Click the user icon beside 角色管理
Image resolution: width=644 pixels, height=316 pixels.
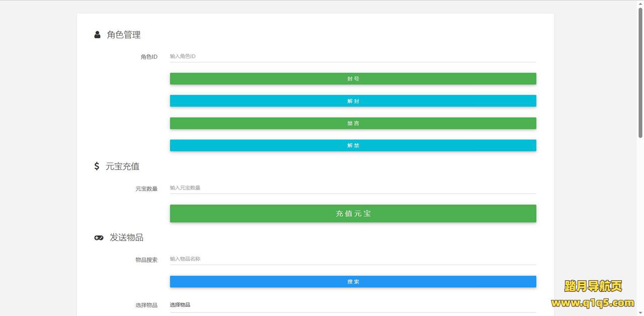pos(97,35)
